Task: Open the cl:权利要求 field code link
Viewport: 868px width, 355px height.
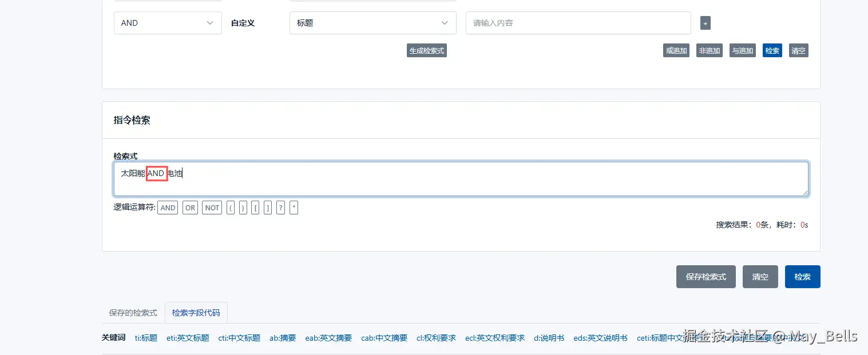Action: click(435, 338)
